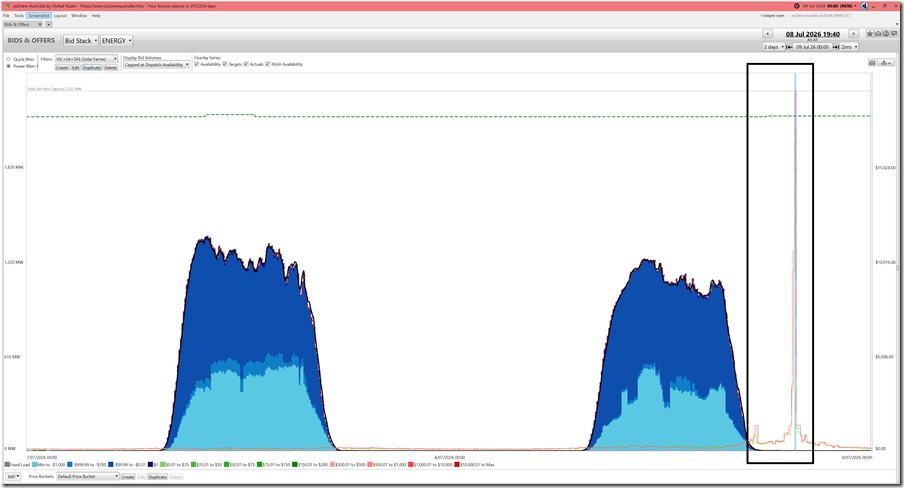Click the comment speech bubble icon
The height and width of the screenshot is (488, 904).
[x=894, y=34]
